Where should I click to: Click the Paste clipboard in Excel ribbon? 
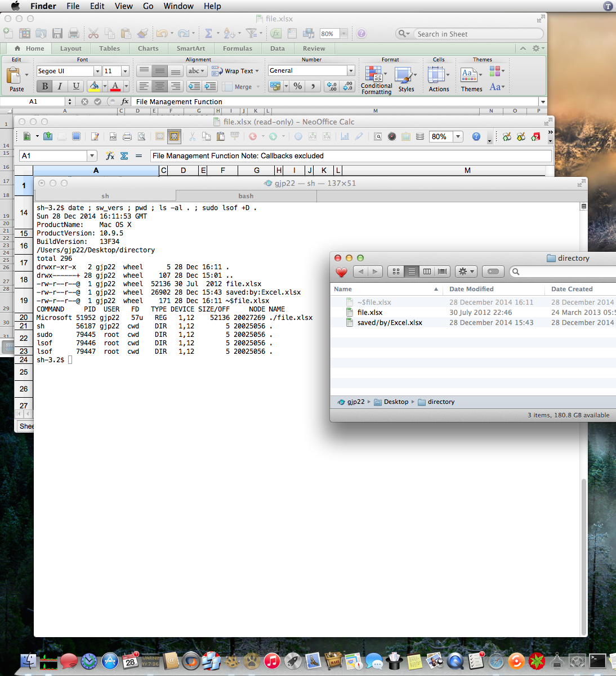pyautogui.click(x=14, y=76)
